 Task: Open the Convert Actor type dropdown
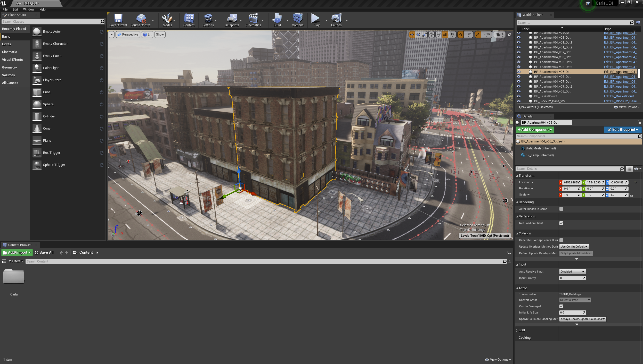pos(574,300)
